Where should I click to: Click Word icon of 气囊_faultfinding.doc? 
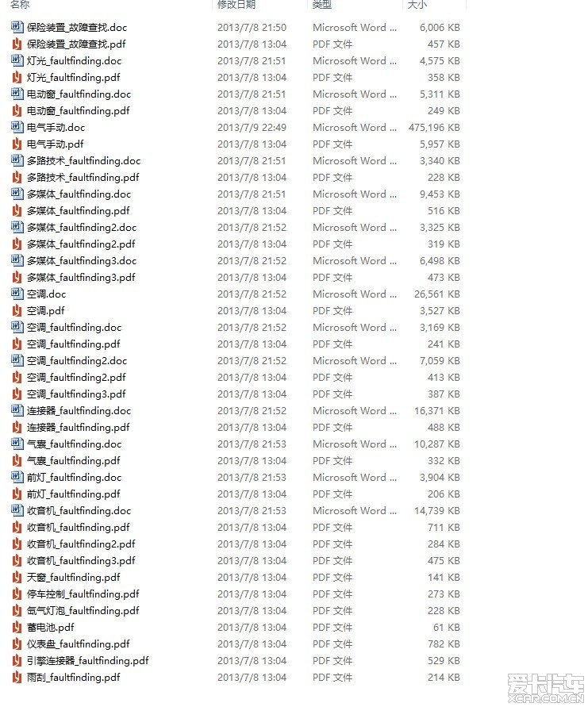pos(17,444)
